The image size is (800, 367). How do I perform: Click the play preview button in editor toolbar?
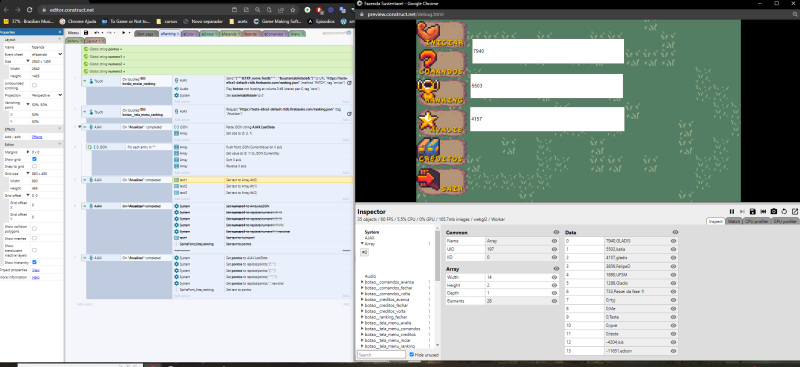123,33
